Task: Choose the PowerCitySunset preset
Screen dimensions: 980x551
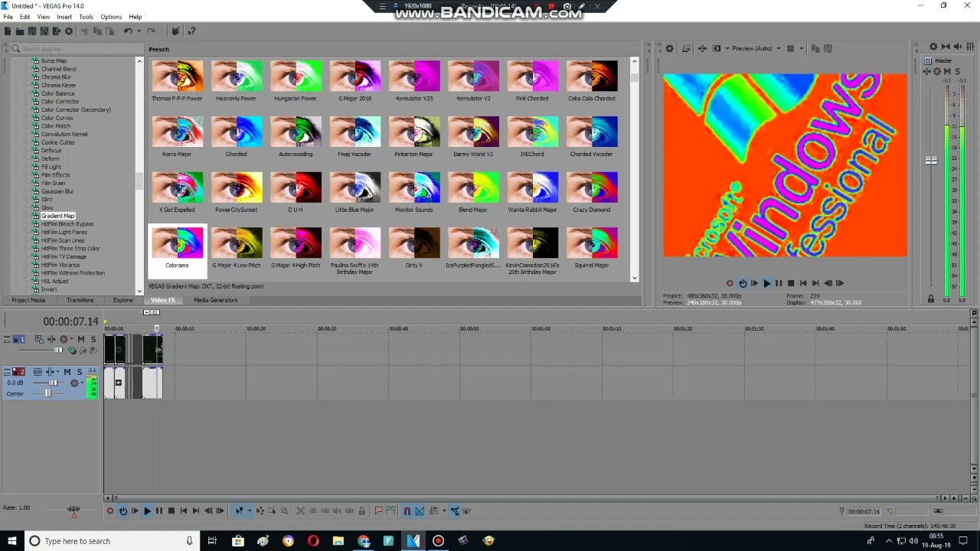Action: point(236,192)
